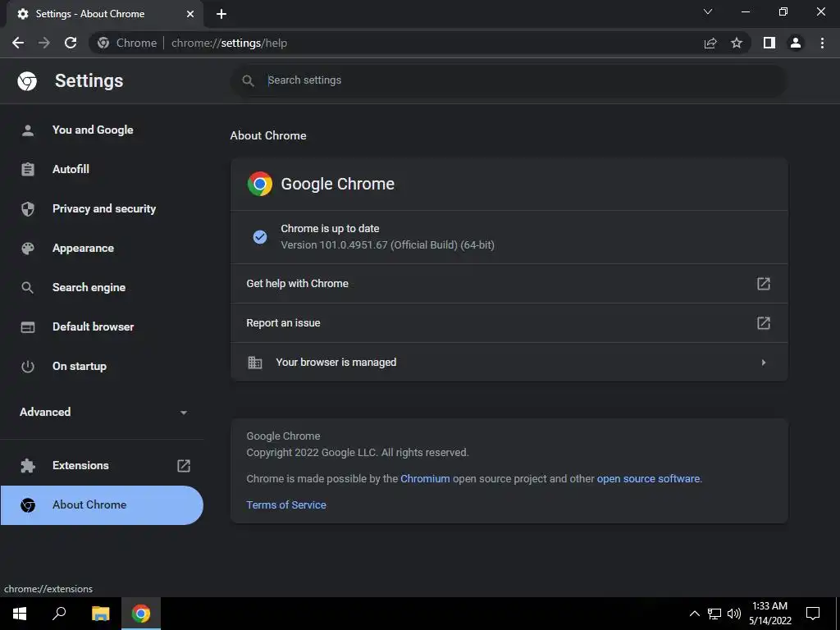Open a new tab with plus button
840x630 pixels.
[x=221, y=14]
